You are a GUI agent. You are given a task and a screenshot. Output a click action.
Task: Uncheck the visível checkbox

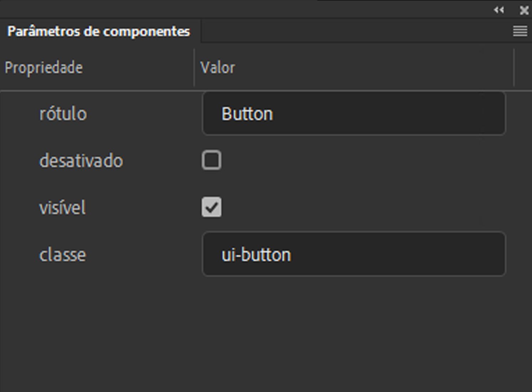[211, 207]
